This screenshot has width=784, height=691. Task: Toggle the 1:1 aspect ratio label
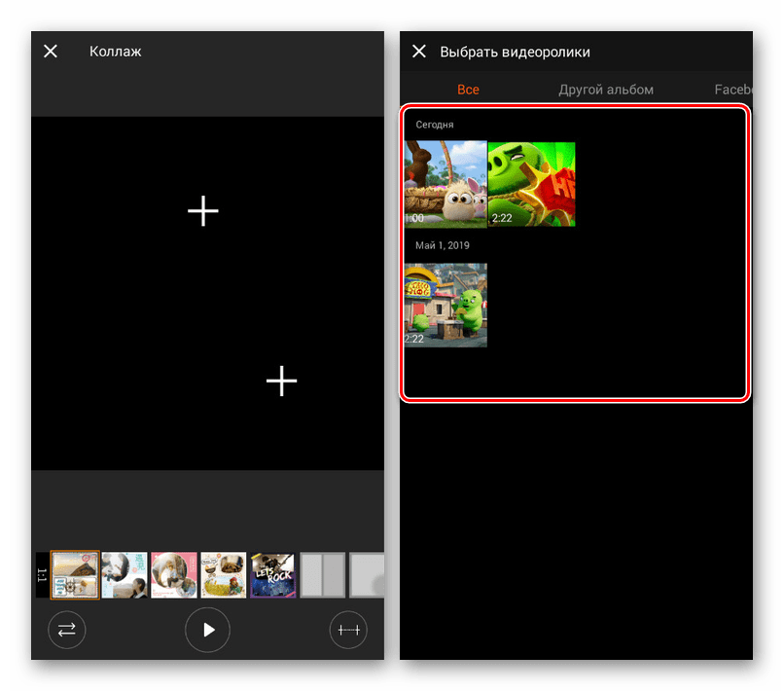(42, 575)
